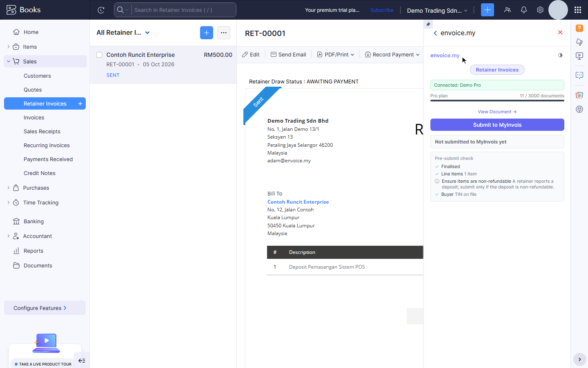Open the Record Payment dropdown
This screenshot has width=588, height=368.
coord(392,55)
